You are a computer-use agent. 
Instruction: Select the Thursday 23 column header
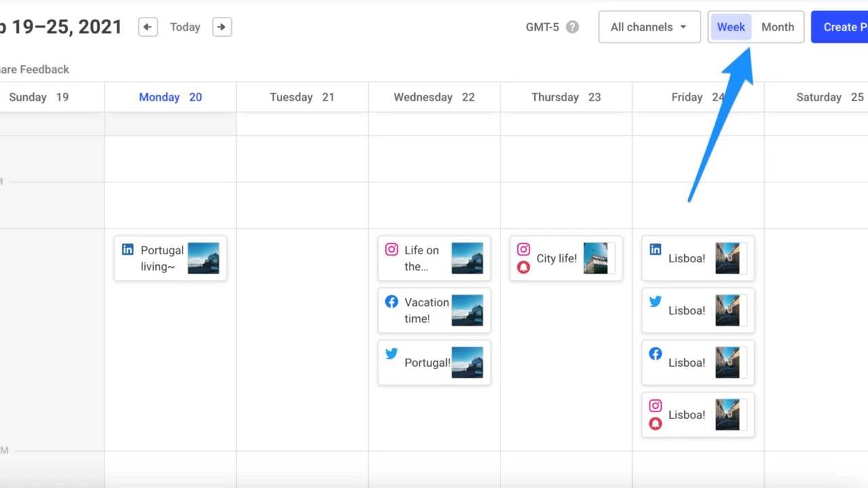click(x=566, y=97)
